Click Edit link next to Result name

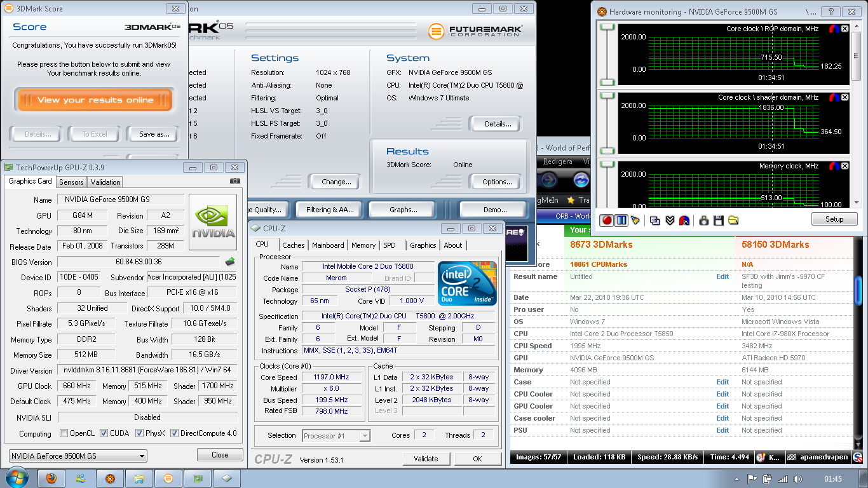(722, 276)
